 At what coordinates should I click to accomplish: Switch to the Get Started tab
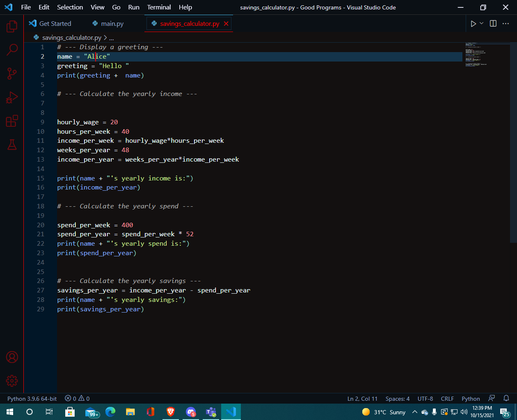point(50,24)
